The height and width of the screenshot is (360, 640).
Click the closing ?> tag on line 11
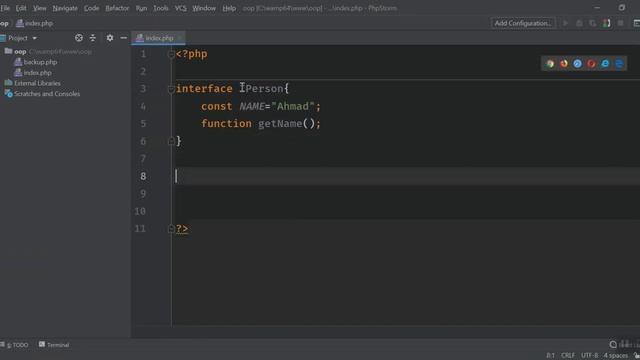[x=182, y=229]
